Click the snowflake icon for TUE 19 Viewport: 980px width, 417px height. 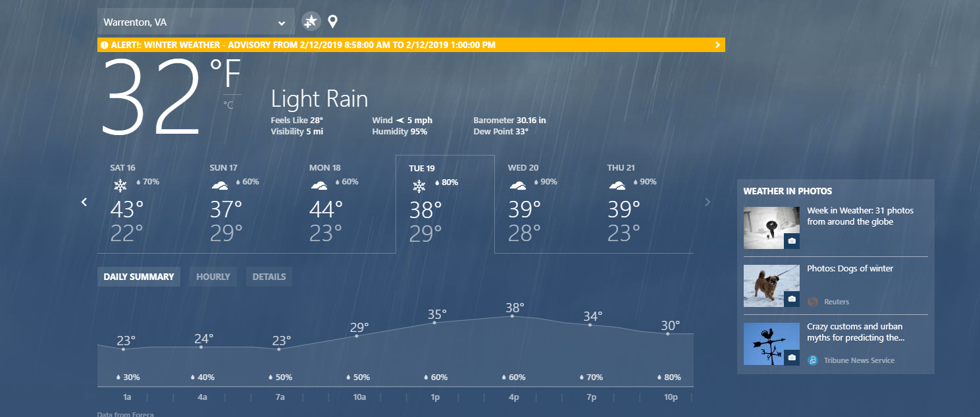pos(419,186)
